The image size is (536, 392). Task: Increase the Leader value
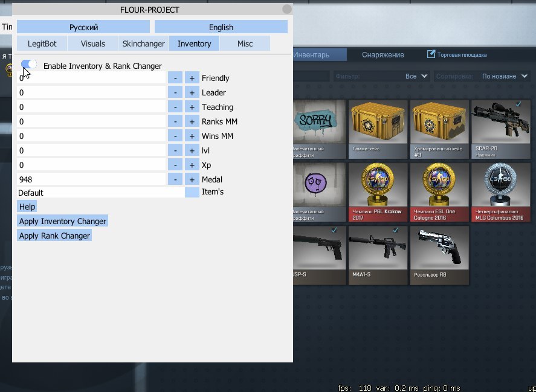click(192, 92)
